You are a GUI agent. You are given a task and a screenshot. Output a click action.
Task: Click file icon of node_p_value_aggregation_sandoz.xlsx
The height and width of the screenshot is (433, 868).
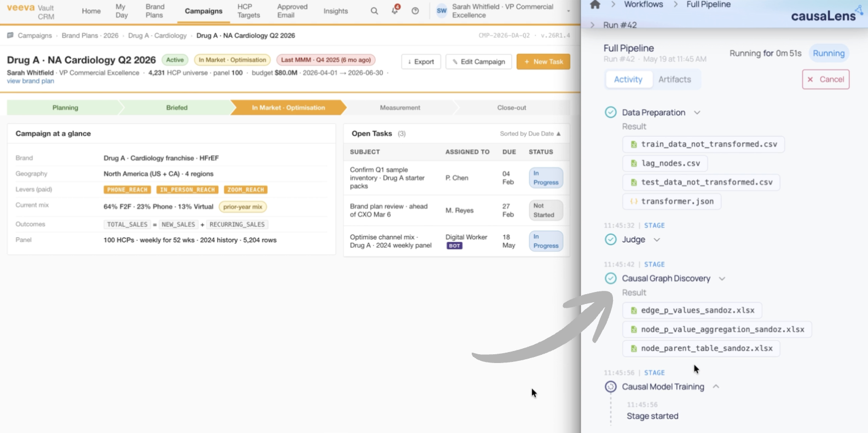[634, 330]
